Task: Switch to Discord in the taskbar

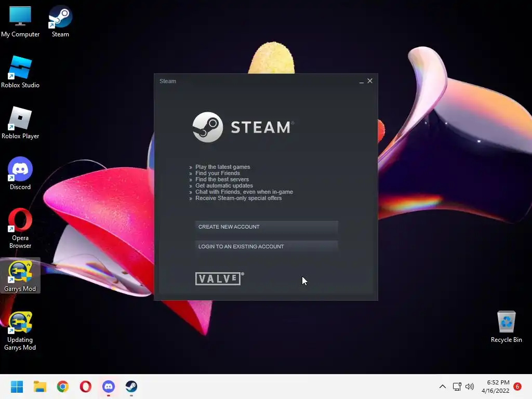Action: tap(109, 387)
